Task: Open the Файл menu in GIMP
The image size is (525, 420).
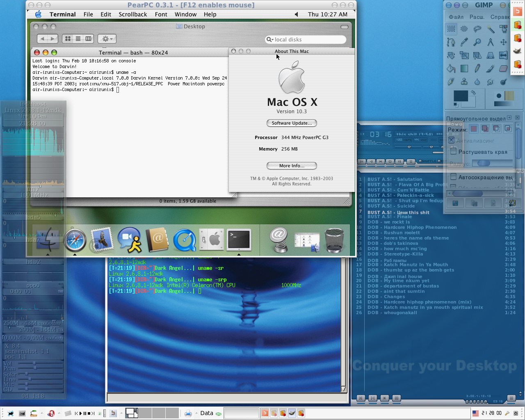Action: coord(456,17)
